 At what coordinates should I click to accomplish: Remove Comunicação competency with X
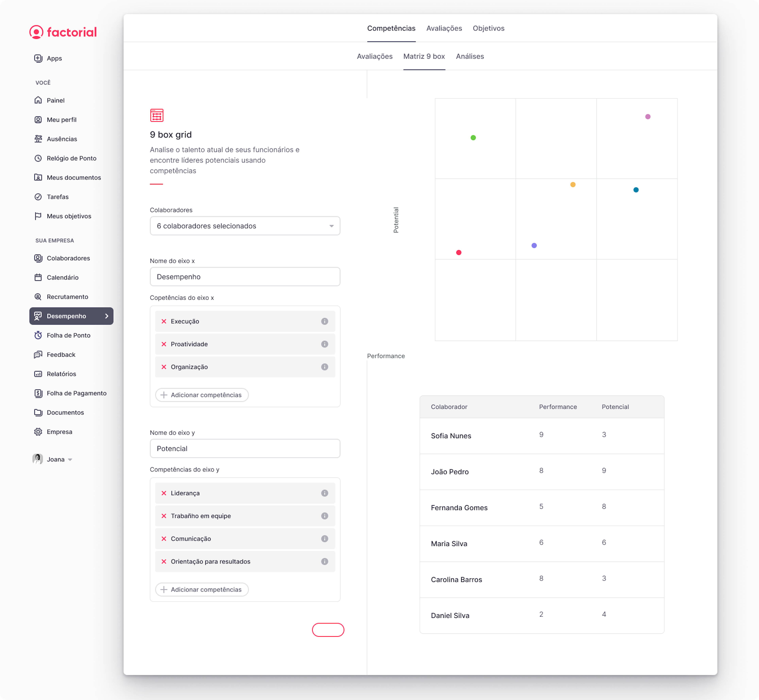coord(164,539)
